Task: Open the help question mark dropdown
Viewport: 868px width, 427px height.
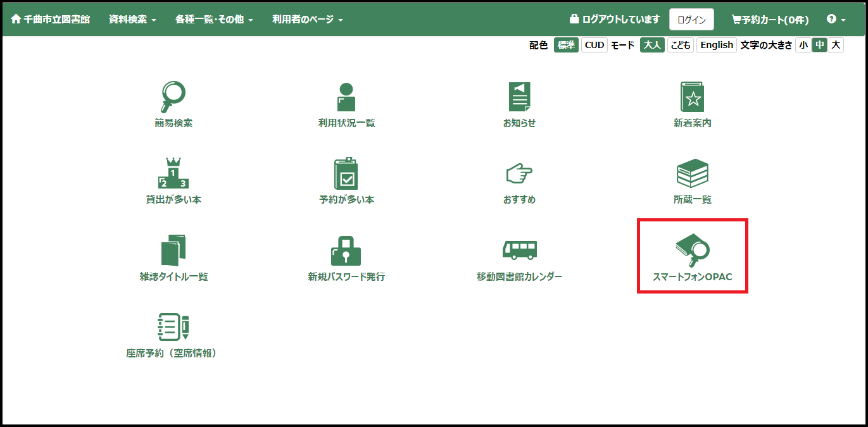Action: click(836, 20)
